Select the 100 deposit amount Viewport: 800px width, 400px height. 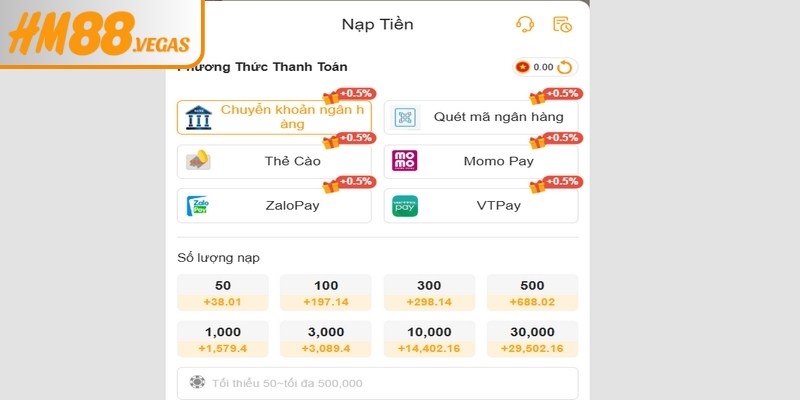pyautogui.click(x=326, y=292)
